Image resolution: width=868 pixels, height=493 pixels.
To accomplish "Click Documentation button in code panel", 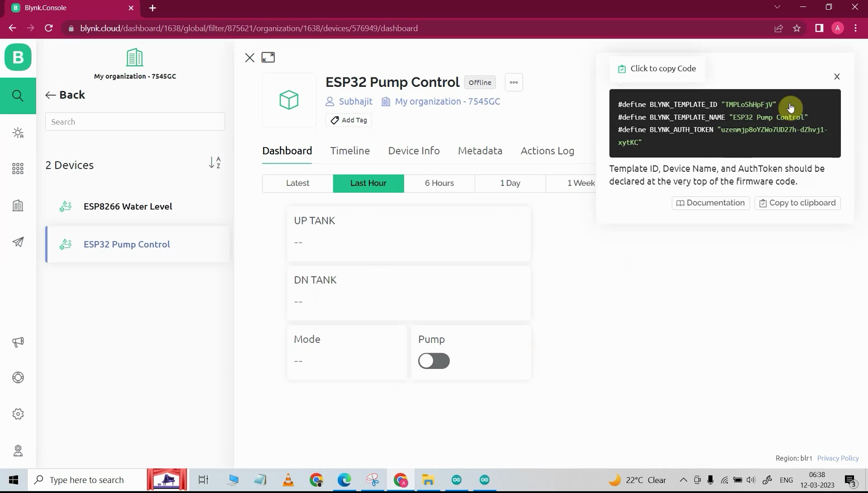I will [711, 203].
